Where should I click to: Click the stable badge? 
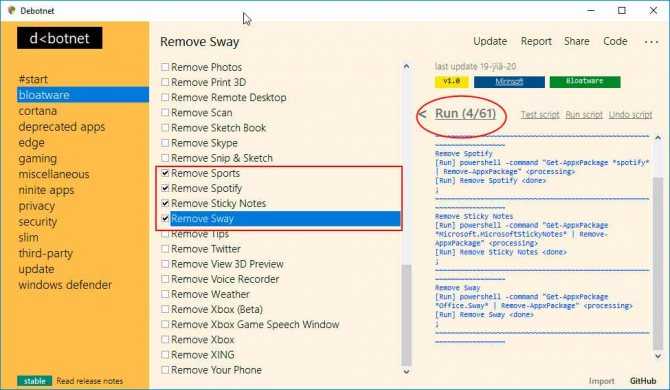35,381
